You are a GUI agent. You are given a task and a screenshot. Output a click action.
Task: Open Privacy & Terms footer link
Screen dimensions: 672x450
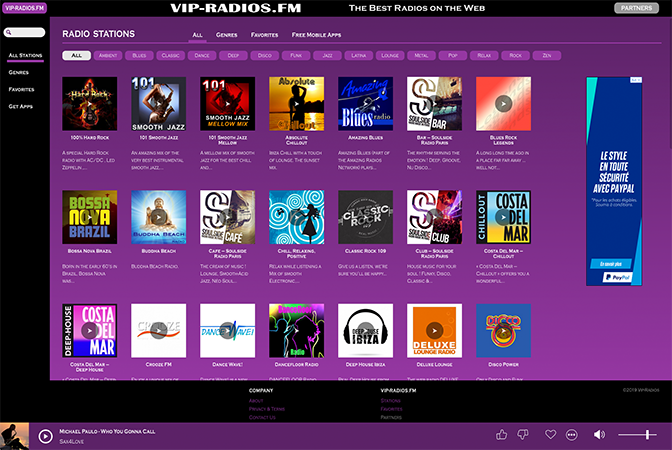pyautogui.click(x=267, y=409)
